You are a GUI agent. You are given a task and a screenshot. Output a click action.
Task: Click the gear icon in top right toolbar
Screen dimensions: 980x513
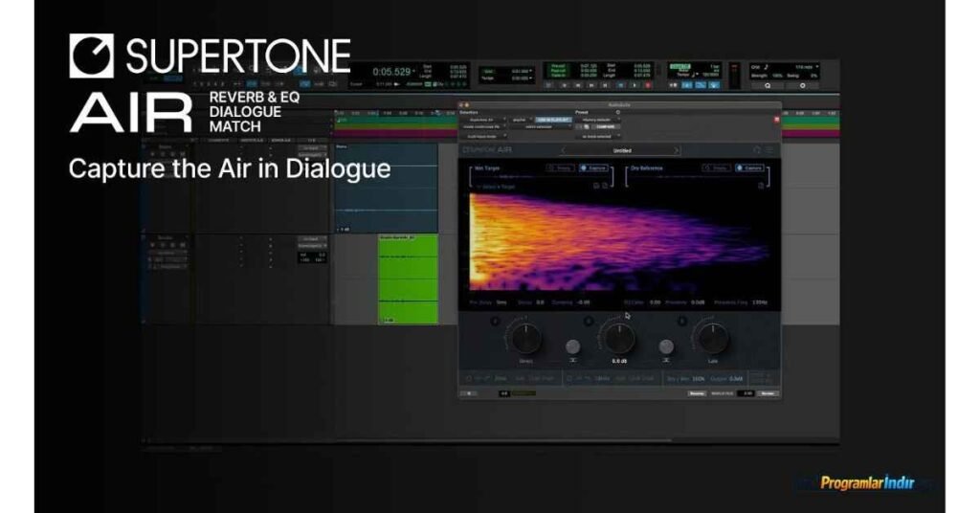[803, 85]
